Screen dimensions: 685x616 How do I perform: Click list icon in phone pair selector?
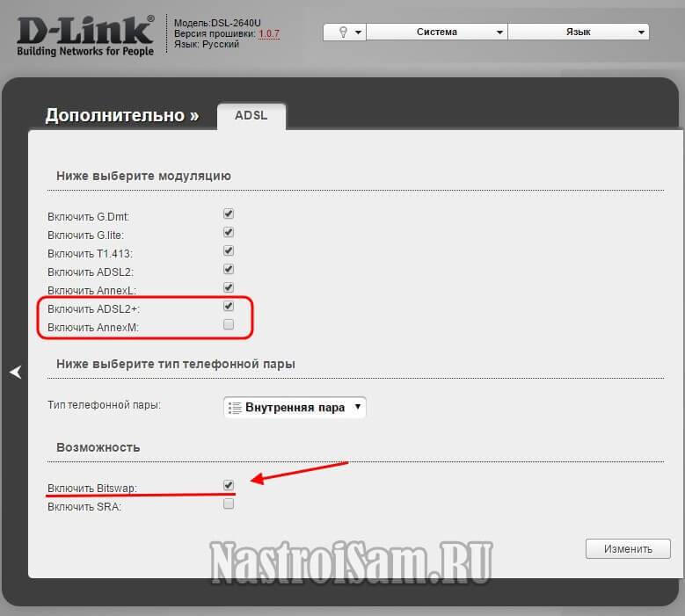(x=235, y=408)
